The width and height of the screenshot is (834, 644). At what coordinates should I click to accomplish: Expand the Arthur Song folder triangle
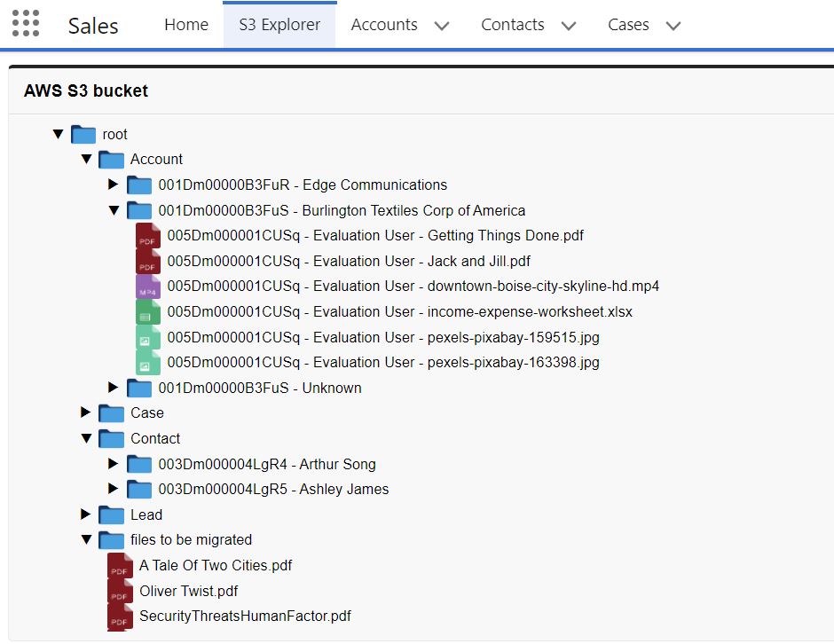click(x=113, y=463)
